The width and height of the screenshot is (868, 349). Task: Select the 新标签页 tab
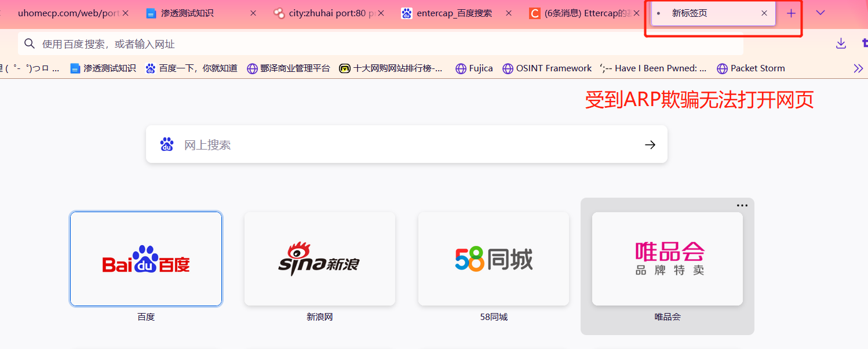click(713, 13)
